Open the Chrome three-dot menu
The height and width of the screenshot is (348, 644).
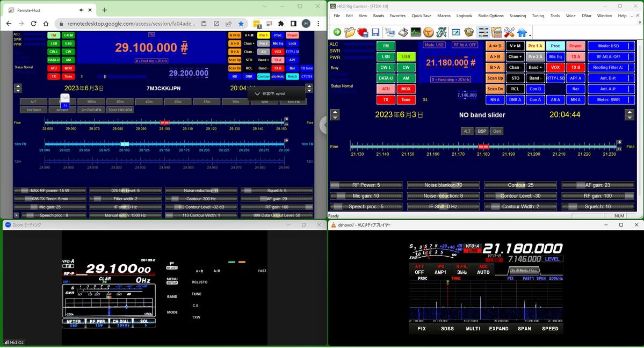(x=319, y=24)
